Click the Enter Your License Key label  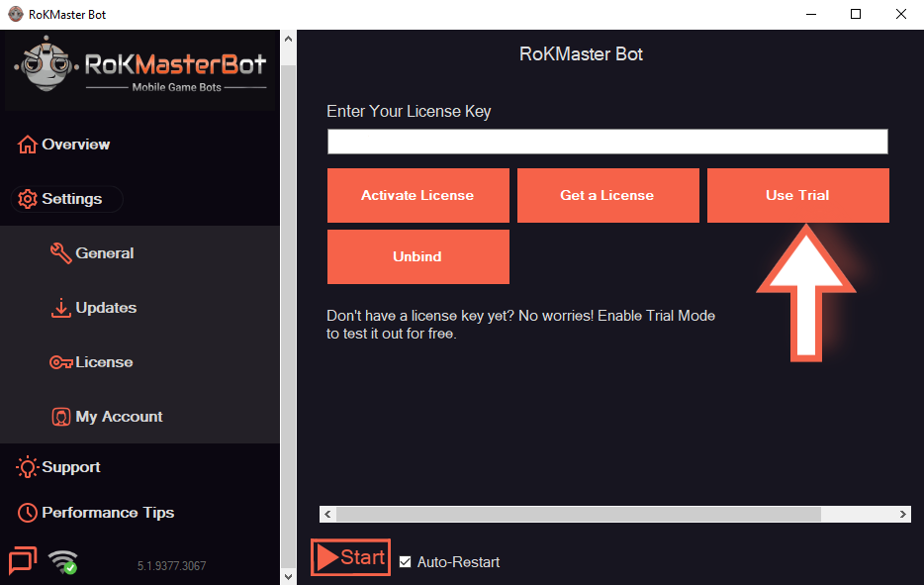click(409, 112)
